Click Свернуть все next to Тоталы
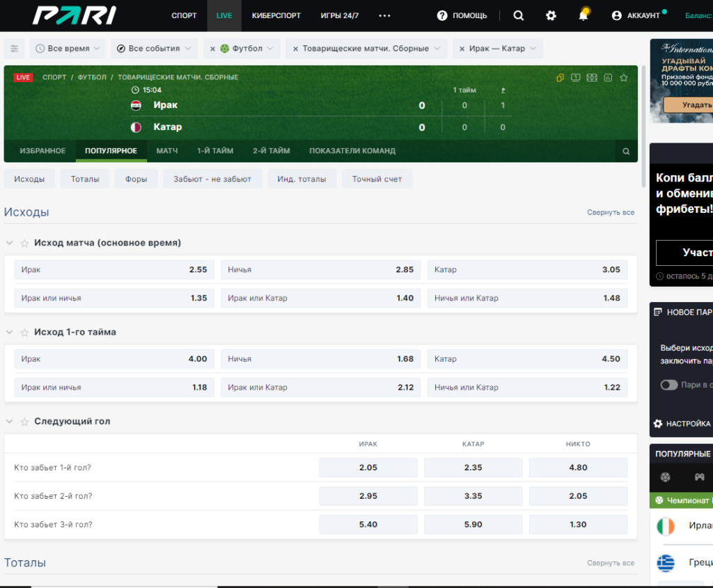The height and width of the screenshot is (588, 713). tap(610, 563)
